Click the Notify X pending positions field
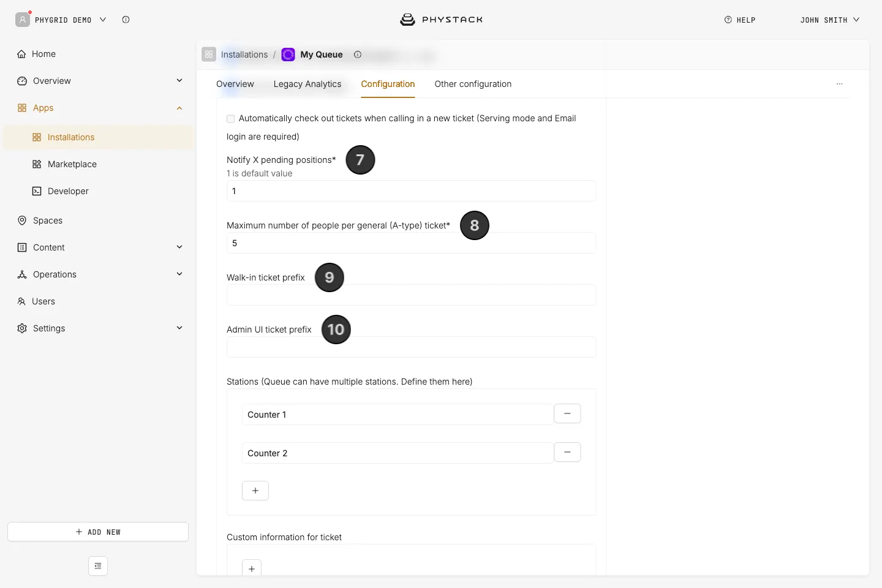This screenshot has height=588, width=882. tap(411, 191)
